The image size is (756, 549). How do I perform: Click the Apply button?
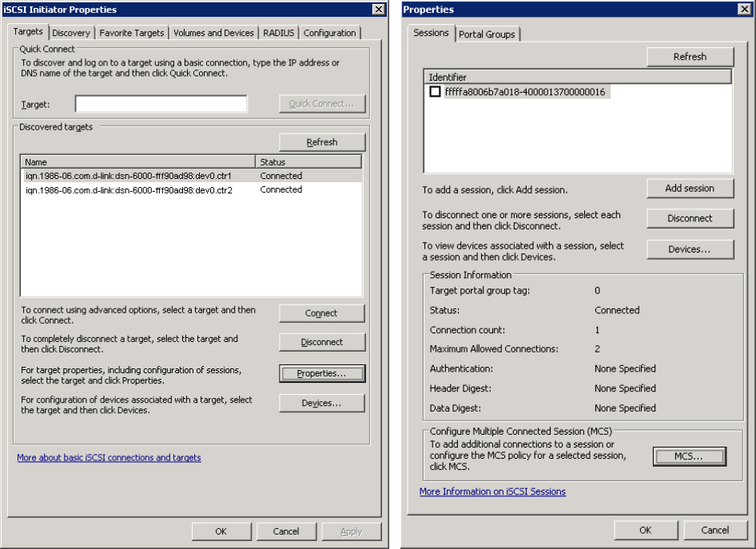[352, 531]
